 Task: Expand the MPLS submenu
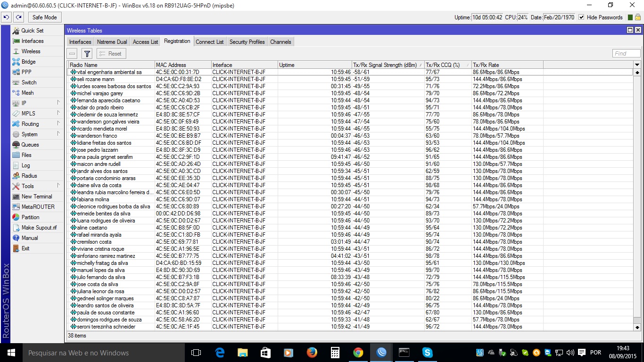click(x=37, y=114)
